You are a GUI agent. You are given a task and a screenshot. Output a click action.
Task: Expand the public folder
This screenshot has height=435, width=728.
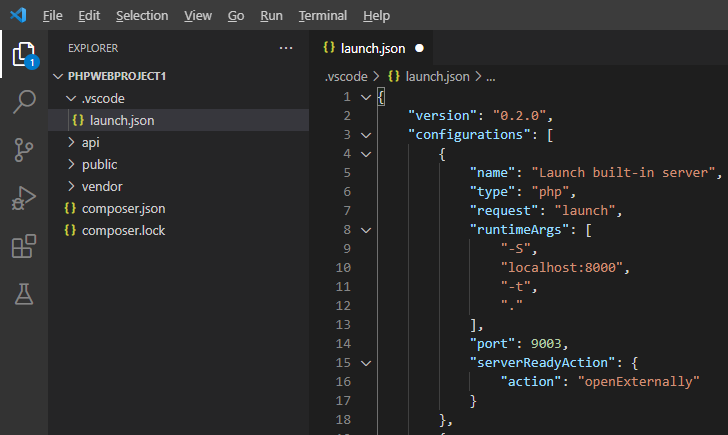(71, 164)
